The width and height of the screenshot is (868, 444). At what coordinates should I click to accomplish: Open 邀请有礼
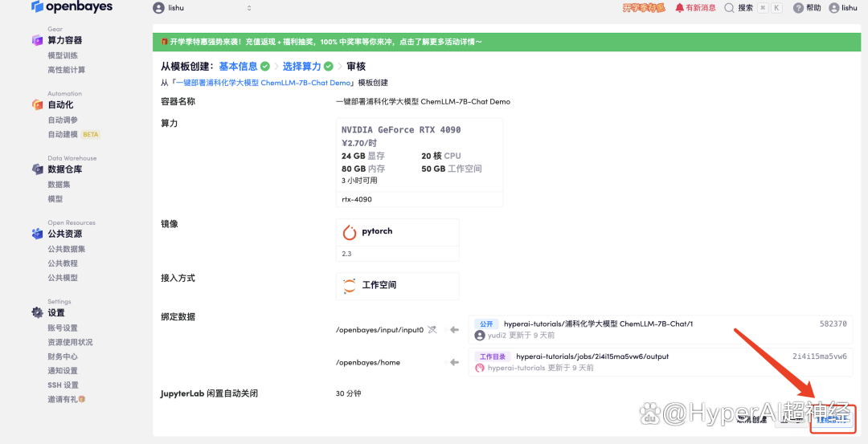(67, 399)
